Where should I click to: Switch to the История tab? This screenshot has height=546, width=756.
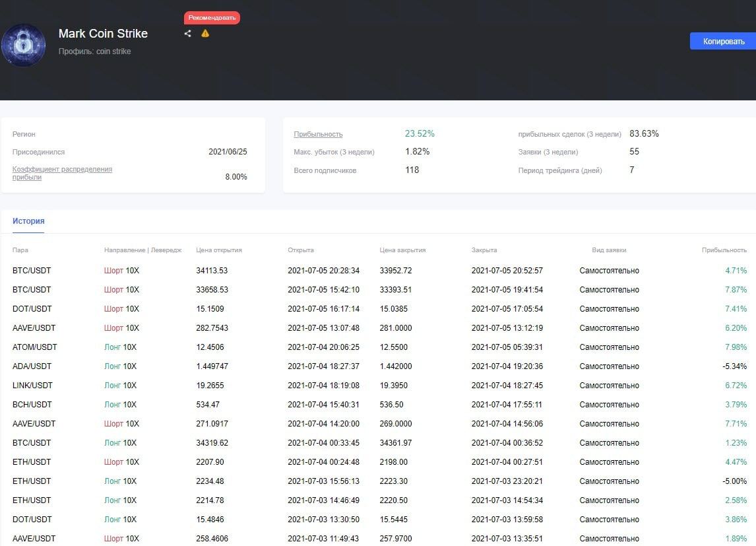point(28,221)
